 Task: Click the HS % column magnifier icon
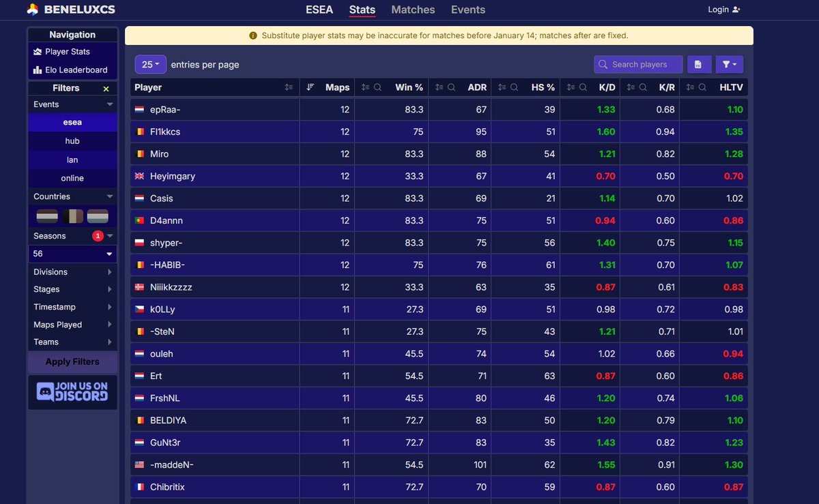(x=514, y=87)
